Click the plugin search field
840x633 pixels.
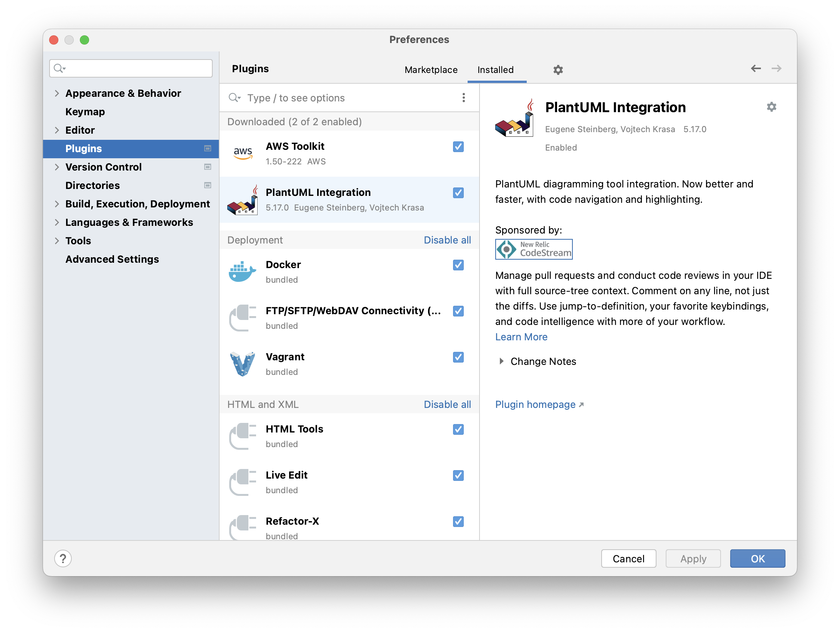pos(326,98)
